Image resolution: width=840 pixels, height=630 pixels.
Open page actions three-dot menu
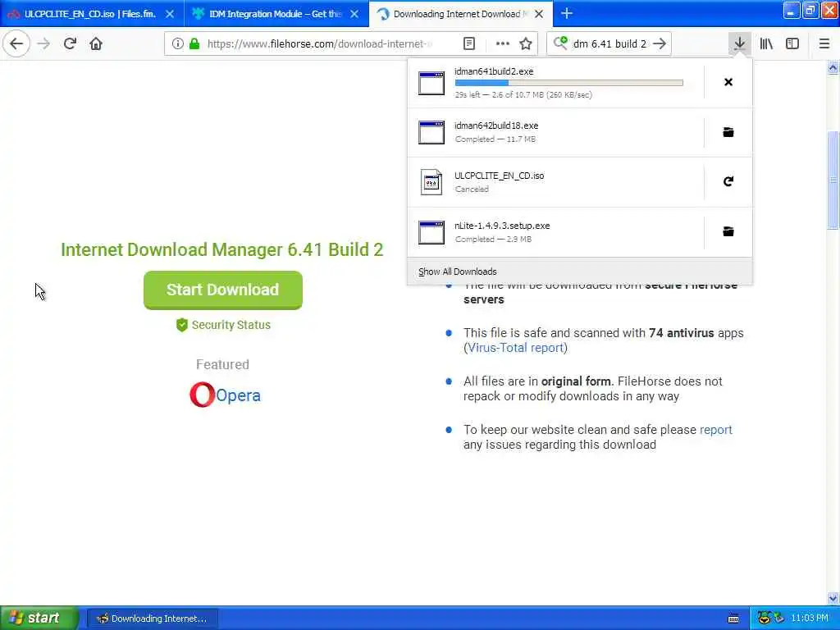click(503, 44)
